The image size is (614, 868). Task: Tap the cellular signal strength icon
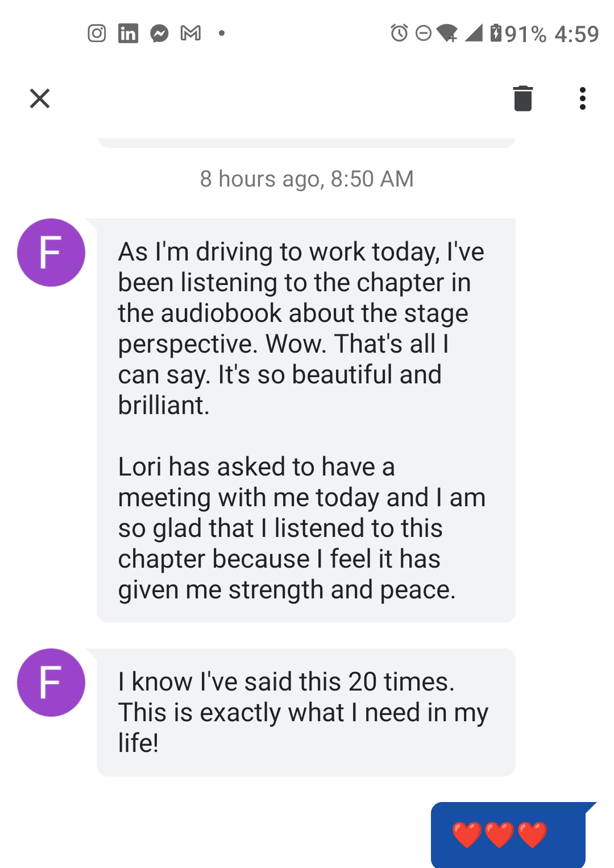point(474,33)
